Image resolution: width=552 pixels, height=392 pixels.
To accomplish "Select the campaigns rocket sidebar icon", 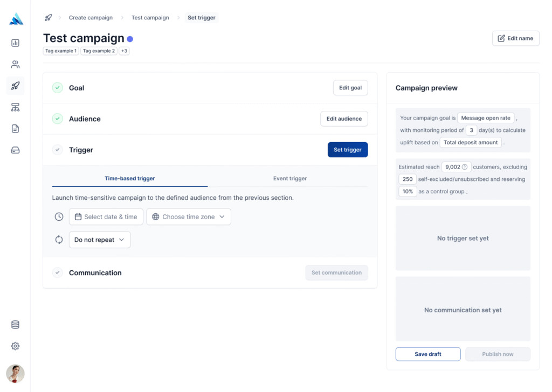I will 15,86.
